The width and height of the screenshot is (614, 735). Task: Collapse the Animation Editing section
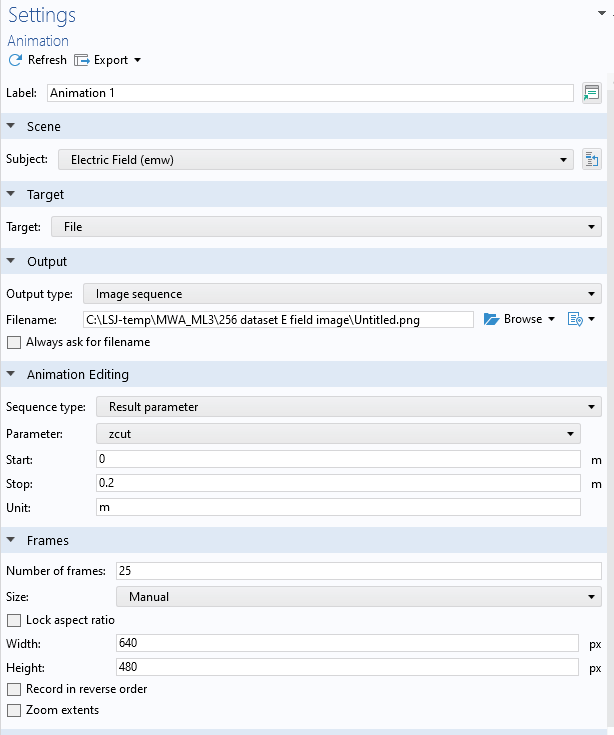point(11,375)
